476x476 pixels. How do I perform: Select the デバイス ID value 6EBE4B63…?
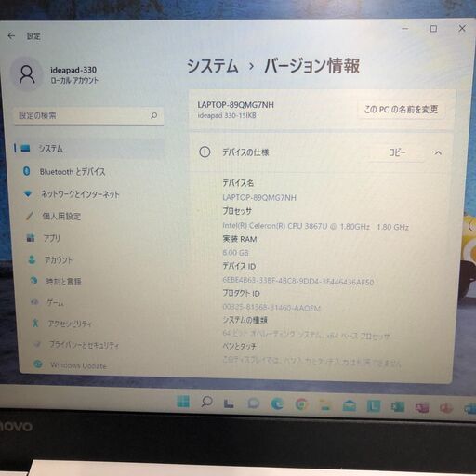pyautogui.click(x=298, y=281)
